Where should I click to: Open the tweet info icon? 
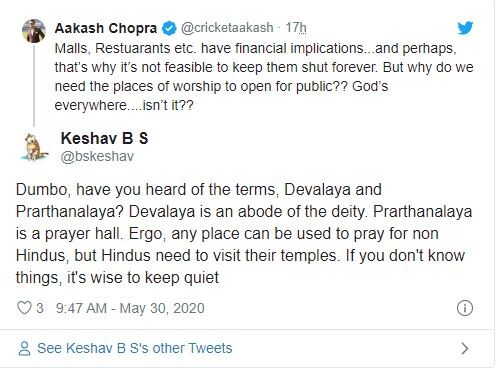point(464,308)
